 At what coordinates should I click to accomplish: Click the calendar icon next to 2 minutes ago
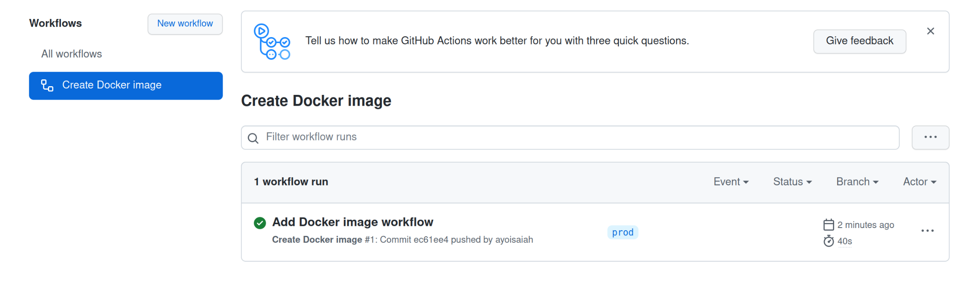tap(828, 225)
